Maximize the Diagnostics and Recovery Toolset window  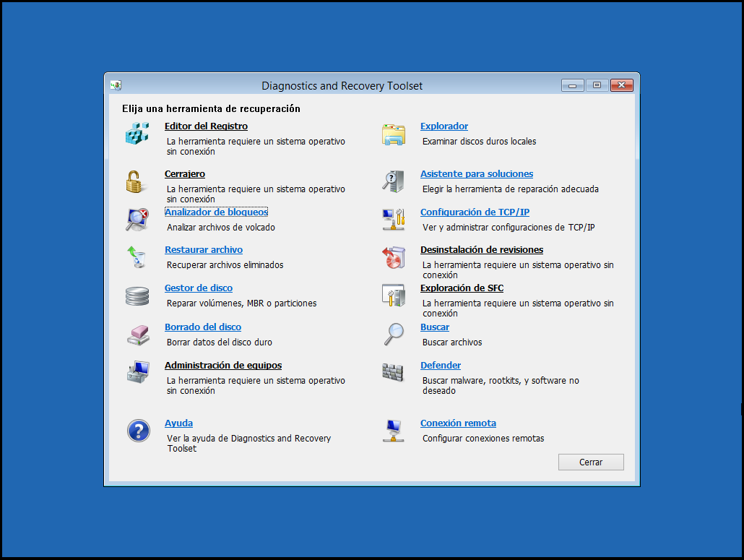tap(597, 85)
